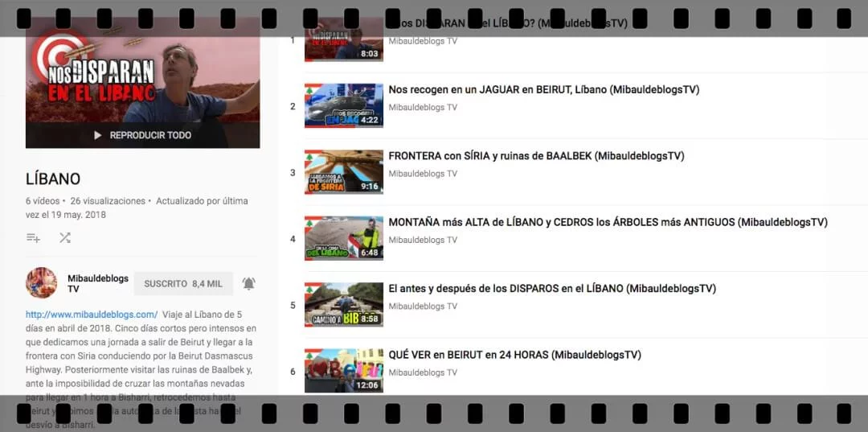Open the mibauldeblogs.com link
The image size is (868, 432).
pos(92,315)
